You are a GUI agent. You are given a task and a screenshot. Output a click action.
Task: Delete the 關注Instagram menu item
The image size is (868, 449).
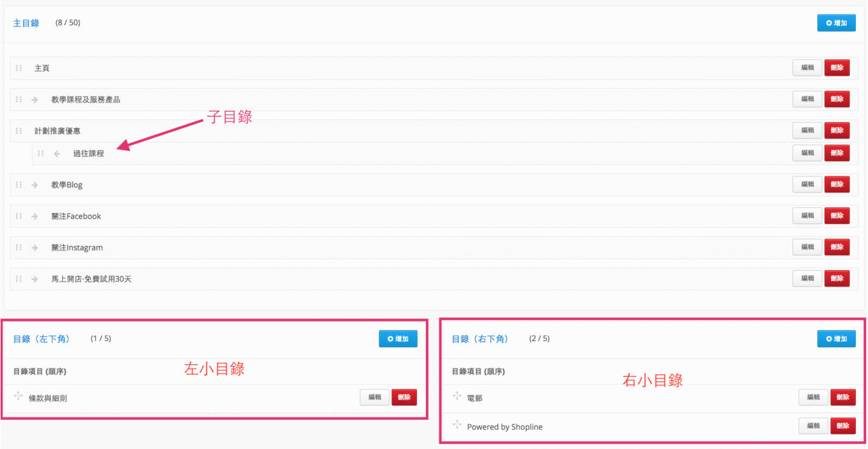pyautogui.click(x=837, y=247)
